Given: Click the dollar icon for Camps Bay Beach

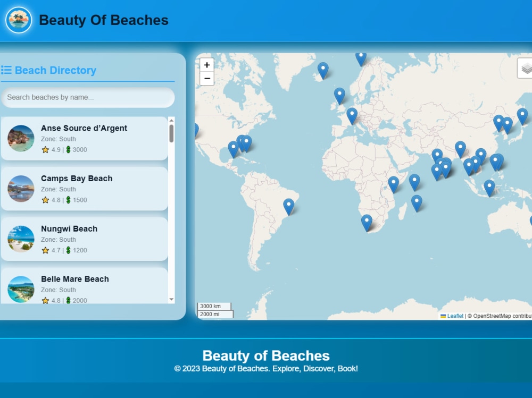Looking at the screenshot, I should pos(68,200).
